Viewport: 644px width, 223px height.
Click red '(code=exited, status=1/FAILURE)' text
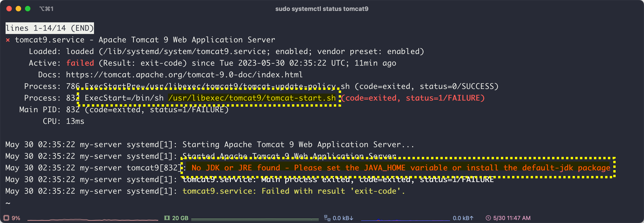click(x=413, y=98)
